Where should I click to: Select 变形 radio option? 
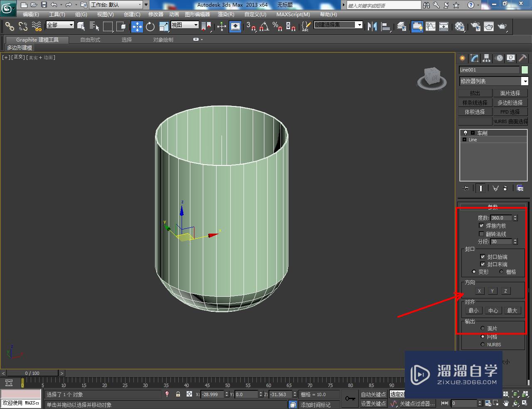point(474,271)
